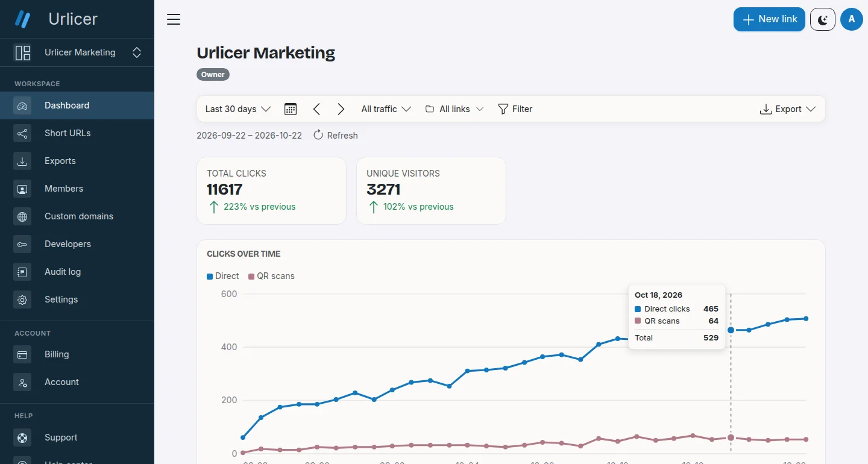Click the Developers key icon
Image resolution: width=868 pixels, height=464 pixels.
22,244
